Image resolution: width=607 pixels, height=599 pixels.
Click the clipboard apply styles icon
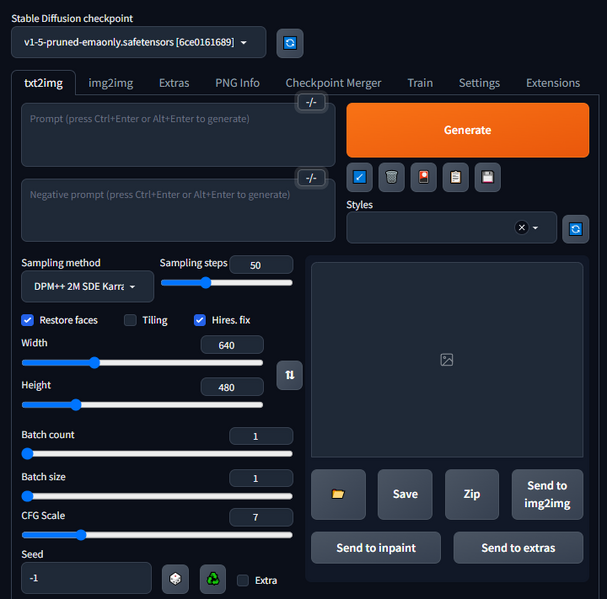click(456, 178)
